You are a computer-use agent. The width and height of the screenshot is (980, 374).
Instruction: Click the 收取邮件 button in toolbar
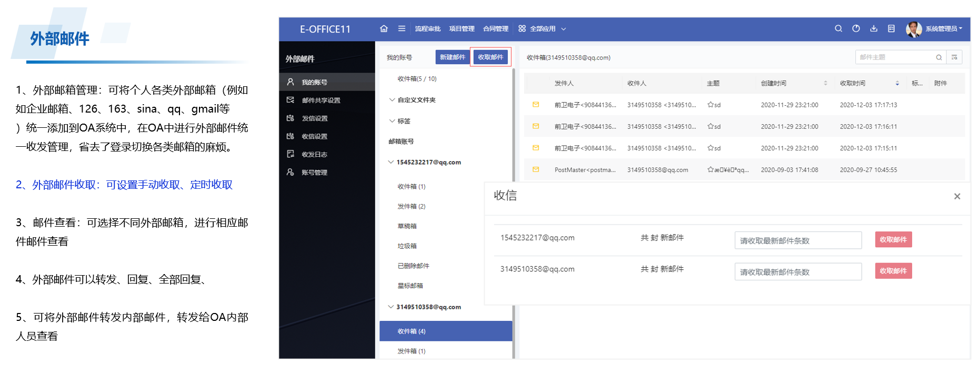coord(491,57)
